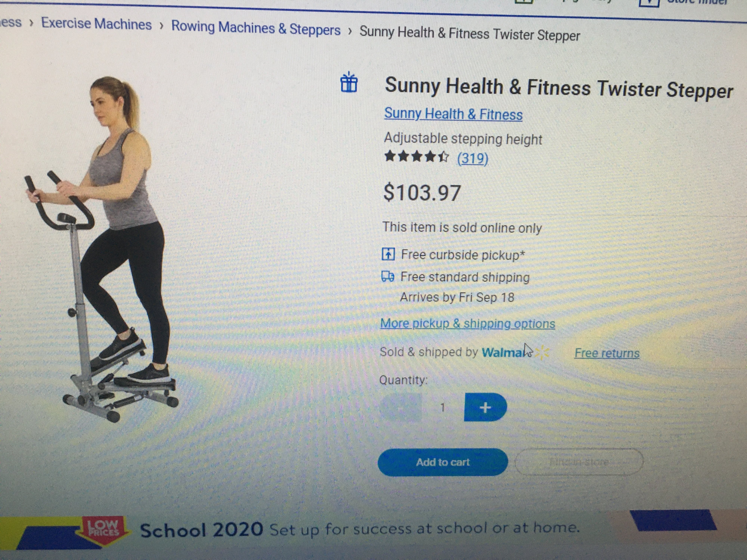Viewport: 747px width, 560px height.
Task: Click the shipping truck icon
Action: click(388, 276)
